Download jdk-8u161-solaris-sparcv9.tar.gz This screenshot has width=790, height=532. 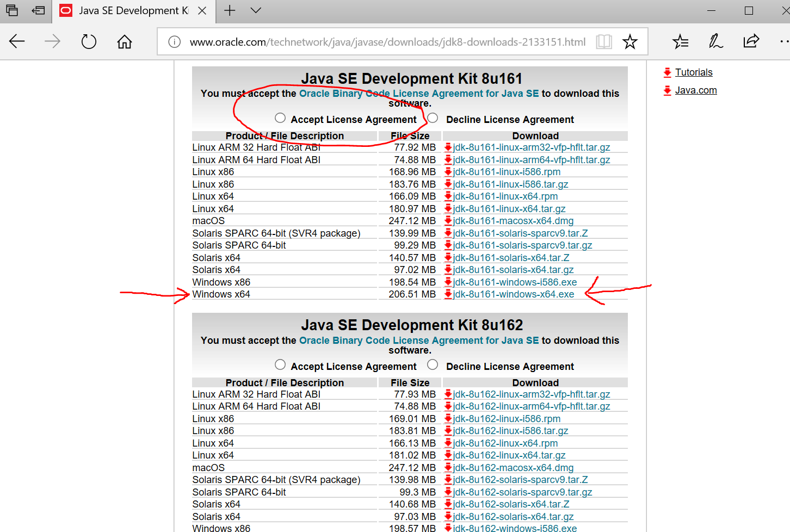pos(522,245)
